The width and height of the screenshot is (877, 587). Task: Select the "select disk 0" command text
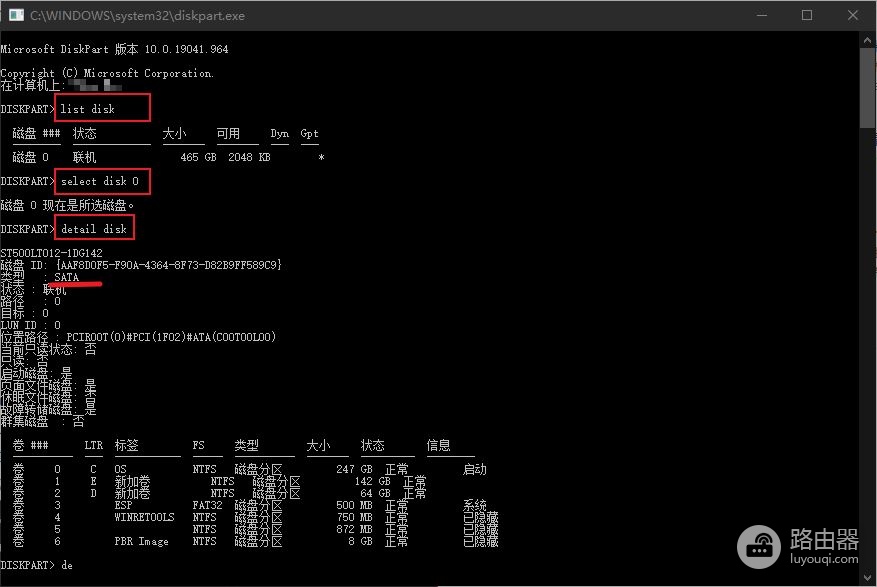(x=100, y=181)
